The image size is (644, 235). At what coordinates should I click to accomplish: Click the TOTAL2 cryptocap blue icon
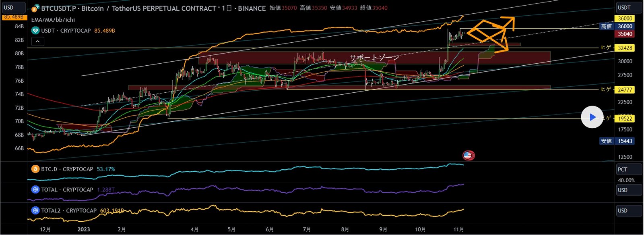click(35, 210)
